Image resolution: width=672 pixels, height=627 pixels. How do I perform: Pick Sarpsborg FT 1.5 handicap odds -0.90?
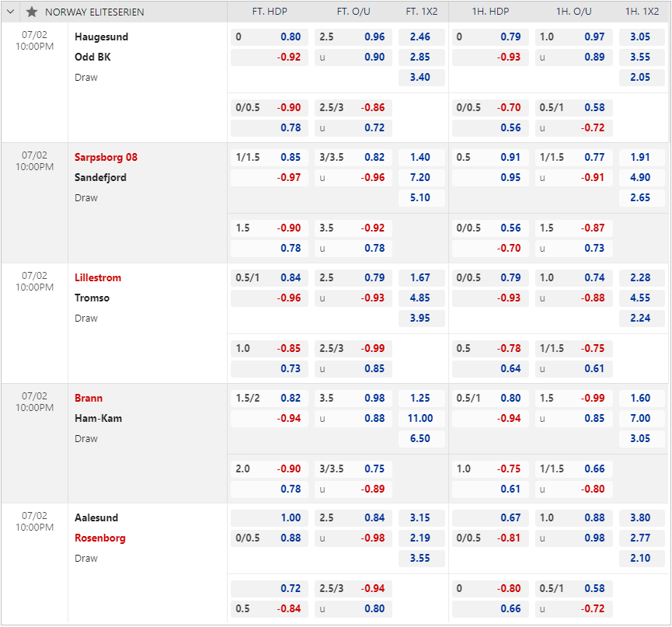point(270,228)
